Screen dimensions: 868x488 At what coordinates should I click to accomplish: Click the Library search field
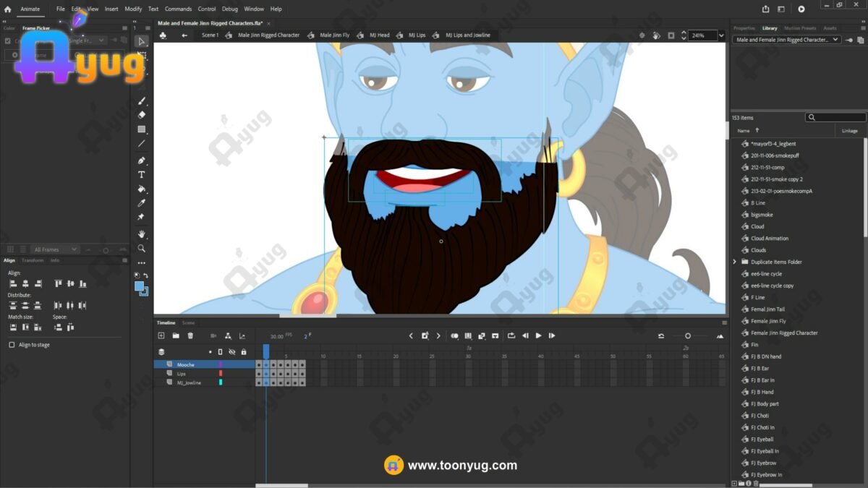tap(835, 117)
